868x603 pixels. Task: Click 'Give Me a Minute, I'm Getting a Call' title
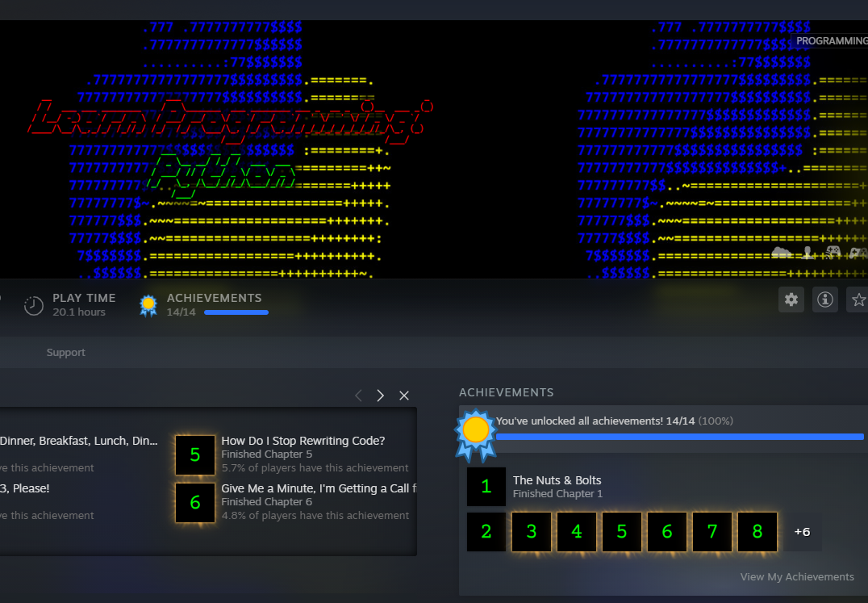[319, 488]
